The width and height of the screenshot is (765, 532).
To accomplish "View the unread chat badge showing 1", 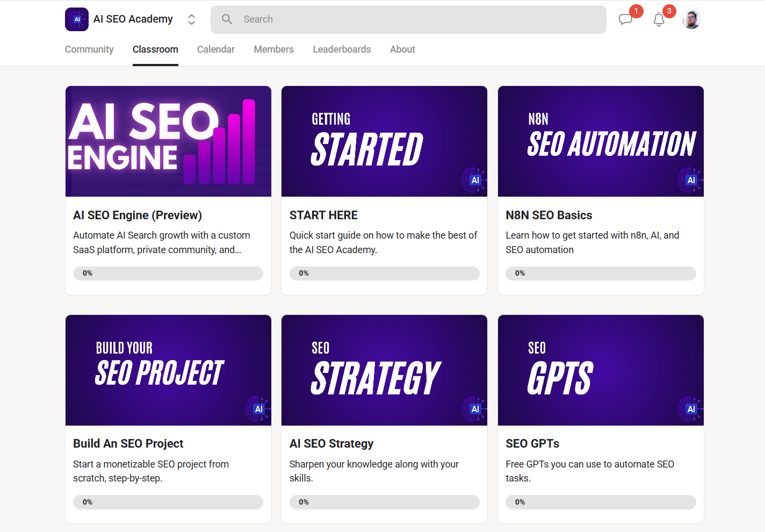I will (x=636, y=10).
